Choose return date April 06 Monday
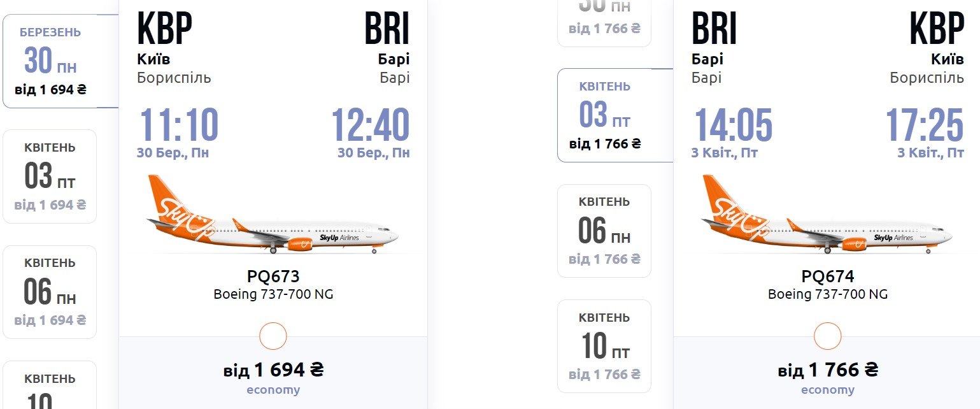The image size is (980, 409). tap(604, 231)
